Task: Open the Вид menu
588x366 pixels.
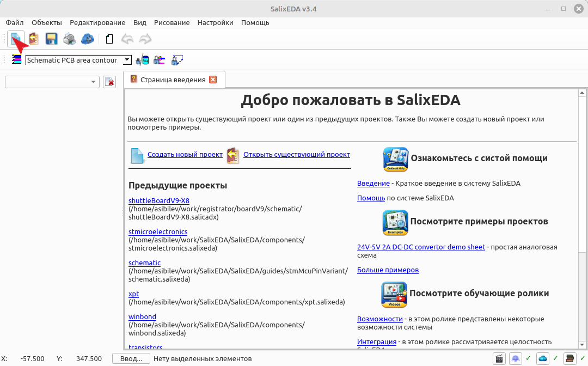Action: point(139,22)
